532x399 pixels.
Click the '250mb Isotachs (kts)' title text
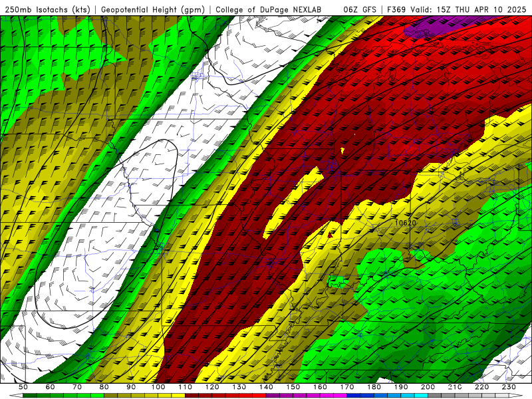47,9
